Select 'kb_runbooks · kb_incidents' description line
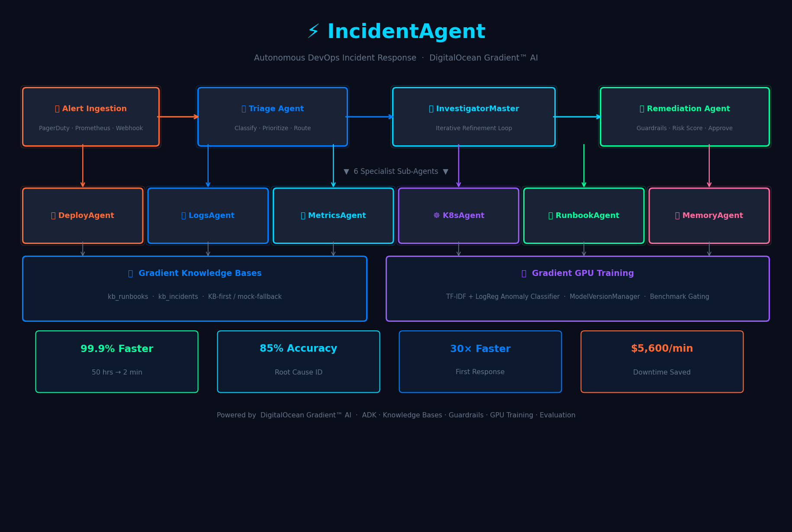Viewport: 792px width, 532px height. pos(195,297)
